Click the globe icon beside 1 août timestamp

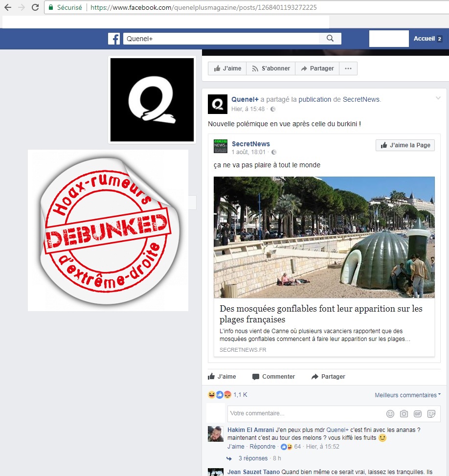[274, 152]
